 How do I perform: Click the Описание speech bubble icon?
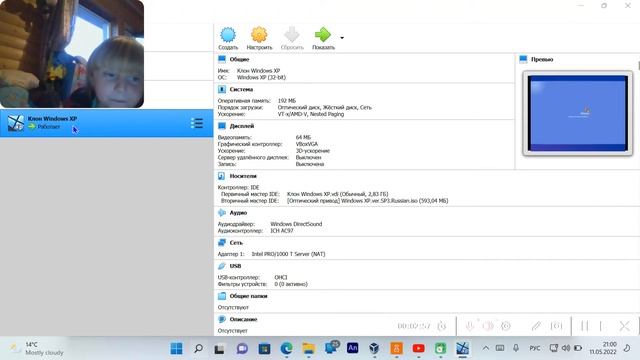[x=222, y=319]
